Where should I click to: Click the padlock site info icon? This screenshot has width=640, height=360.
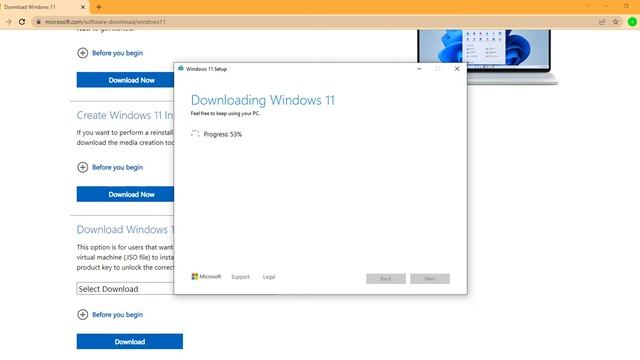tap(38, 22)
